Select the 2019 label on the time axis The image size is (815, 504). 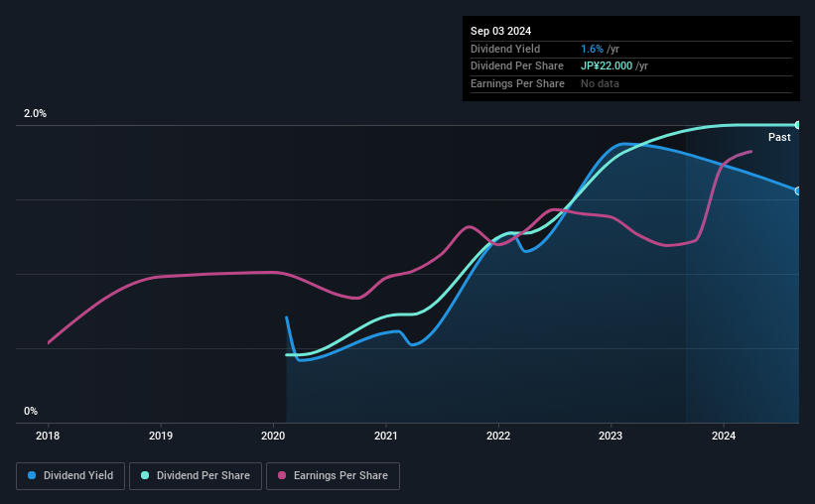coord(161,435)
